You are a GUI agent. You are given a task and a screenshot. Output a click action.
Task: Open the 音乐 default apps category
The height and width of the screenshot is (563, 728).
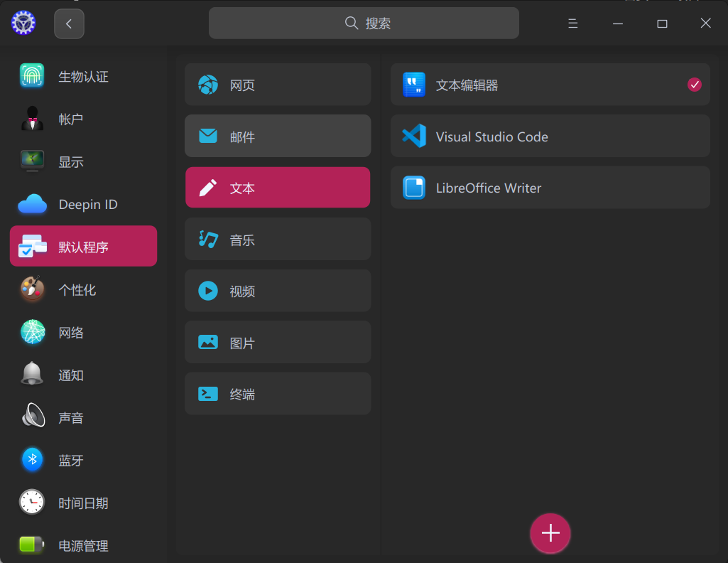click(x=277, y=239)
